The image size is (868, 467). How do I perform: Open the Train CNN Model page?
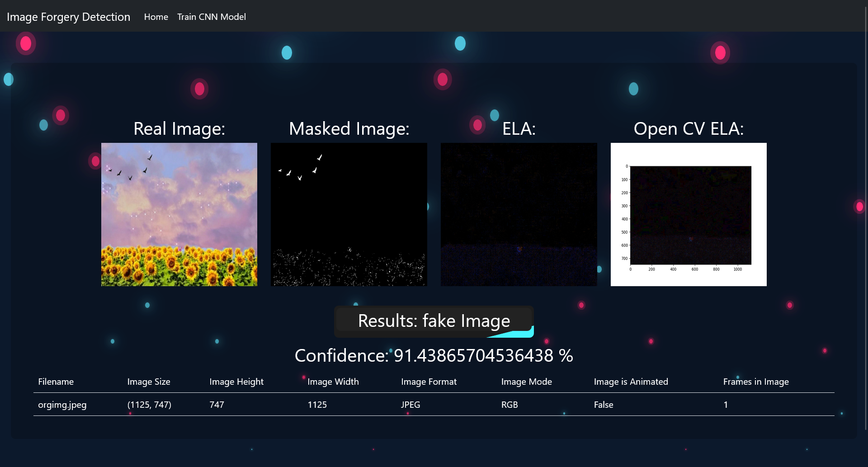pos(211,17)
